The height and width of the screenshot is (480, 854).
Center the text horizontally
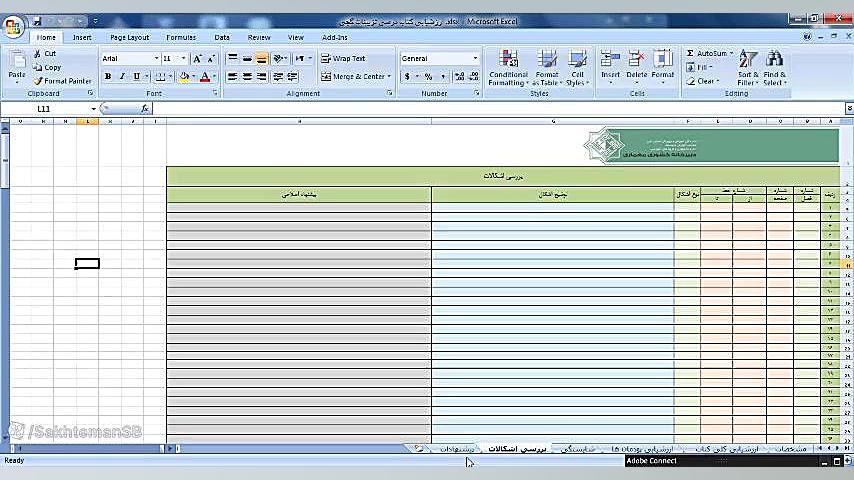pos(247,76)
